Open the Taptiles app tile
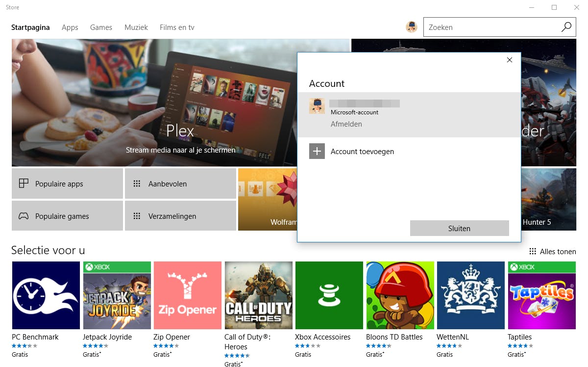Viewport: 588px width, 367px height. [x=541, y=295]
